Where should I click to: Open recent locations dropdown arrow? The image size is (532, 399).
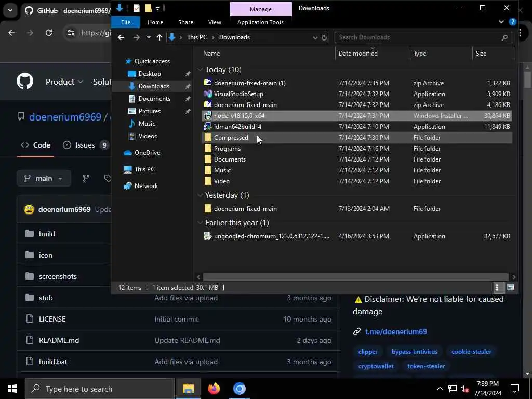point(149,37)
